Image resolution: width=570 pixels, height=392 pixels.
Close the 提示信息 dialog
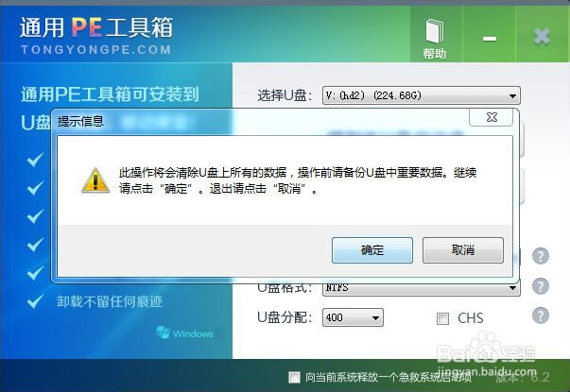(492, 117)
